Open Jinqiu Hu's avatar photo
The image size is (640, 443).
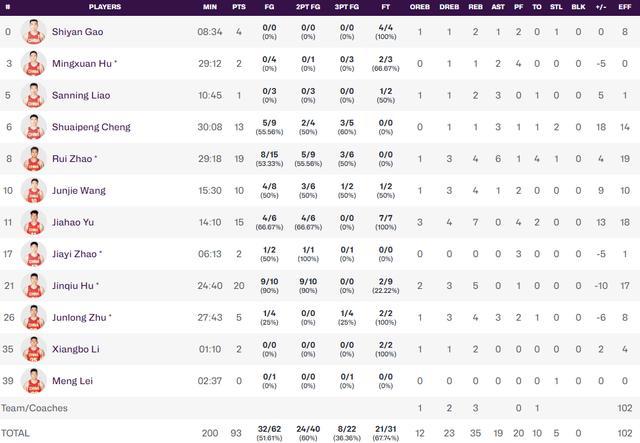[x=34, y=286]
